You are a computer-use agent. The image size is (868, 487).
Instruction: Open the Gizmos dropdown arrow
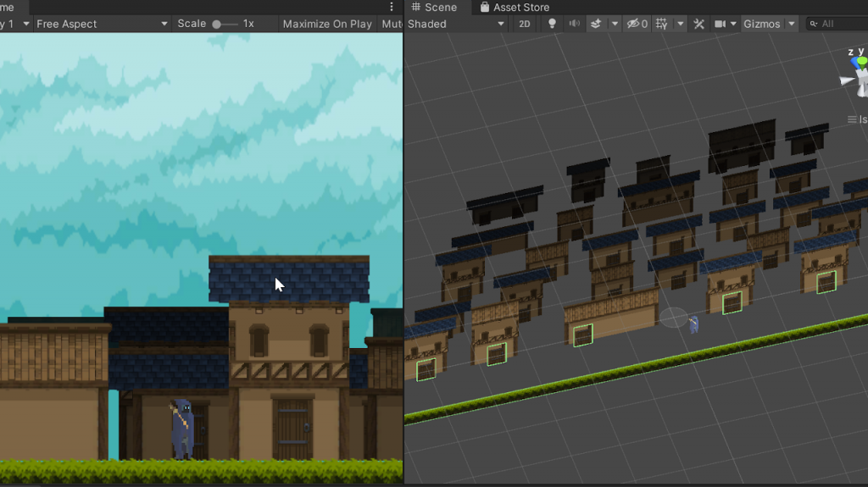pyautogui.click(x=792, y=24)
